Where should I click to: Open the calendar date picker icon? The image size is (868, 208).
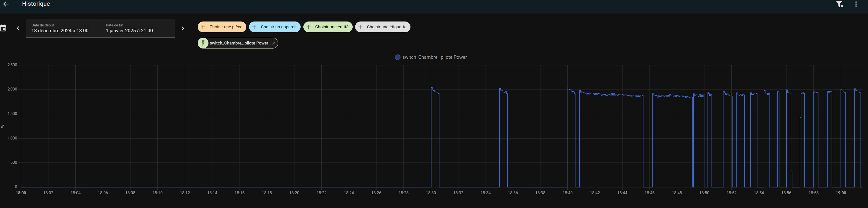(x=3, y=28)
